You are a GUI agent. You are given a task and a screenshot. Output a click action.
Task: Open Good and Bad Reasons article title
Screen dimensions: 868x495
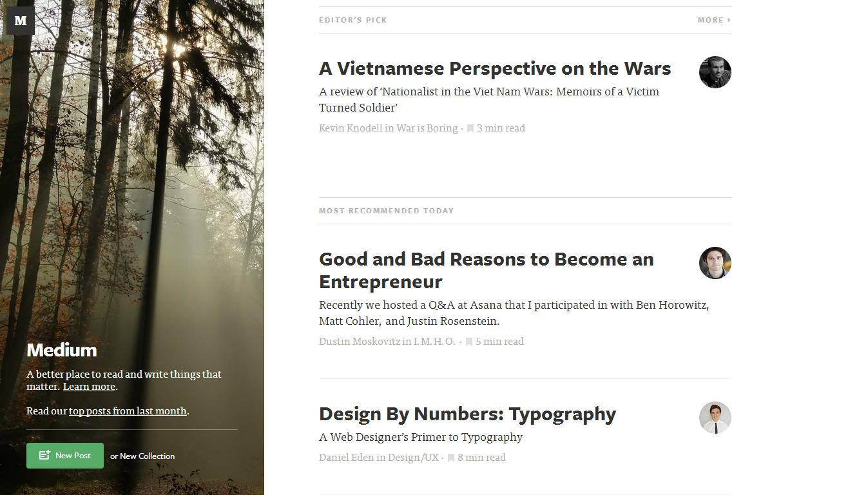click(487, 270)
